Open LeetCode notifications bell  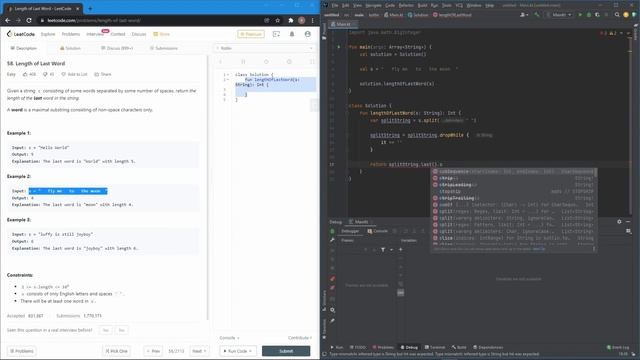pos(292,34)
